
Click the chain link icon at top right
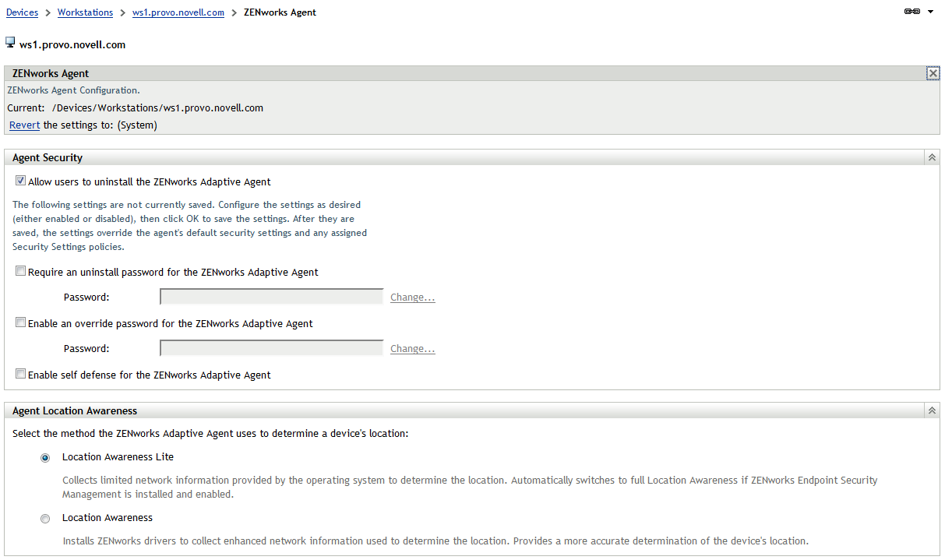pyautogui.click(x=912, y=12)
